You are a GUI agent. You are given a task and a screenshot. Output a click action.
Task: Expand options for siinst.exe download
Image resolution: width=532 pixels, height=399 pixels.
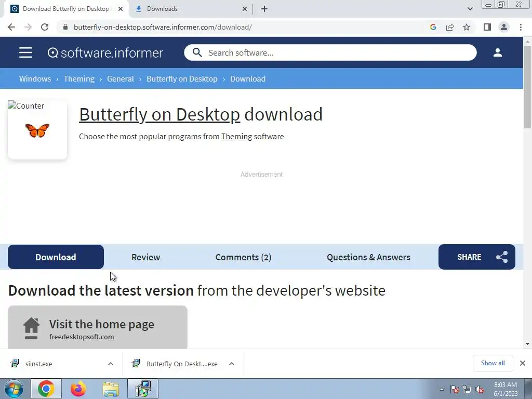(x=111, y=364)
